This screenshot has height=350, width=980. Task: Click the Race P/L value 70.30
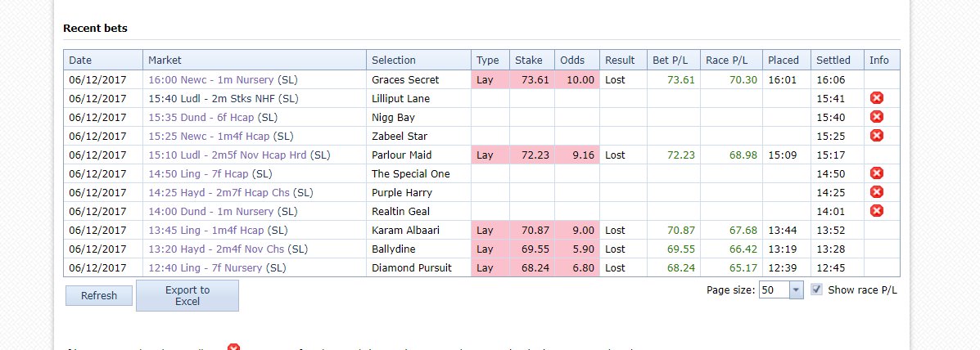click(x=743, y=80)
